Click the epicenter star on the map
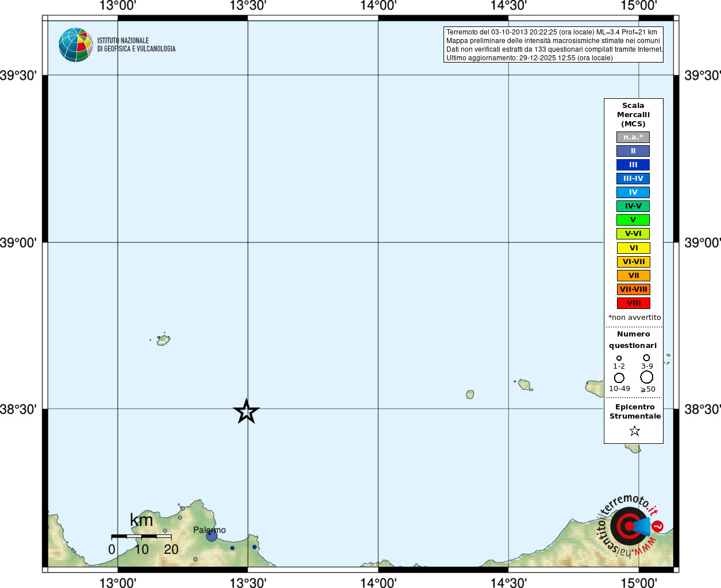This screenshot has height=588, width=721. pos(246,411)
